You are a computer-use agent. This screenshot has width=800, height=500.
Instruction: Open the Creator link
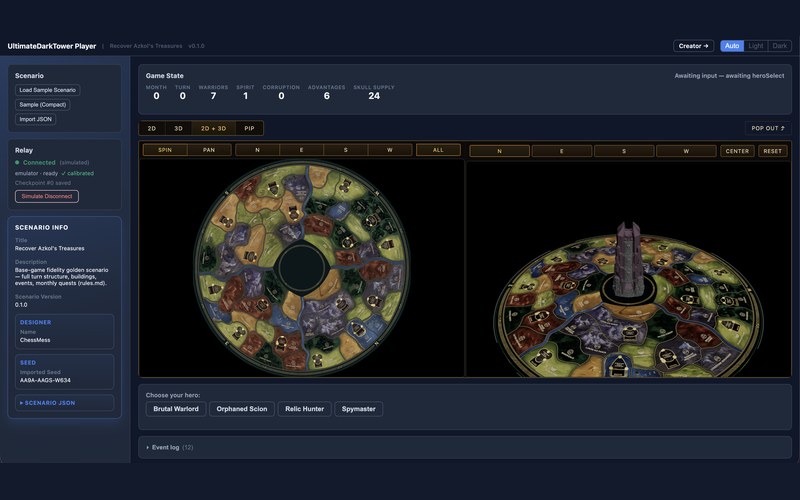693,46
